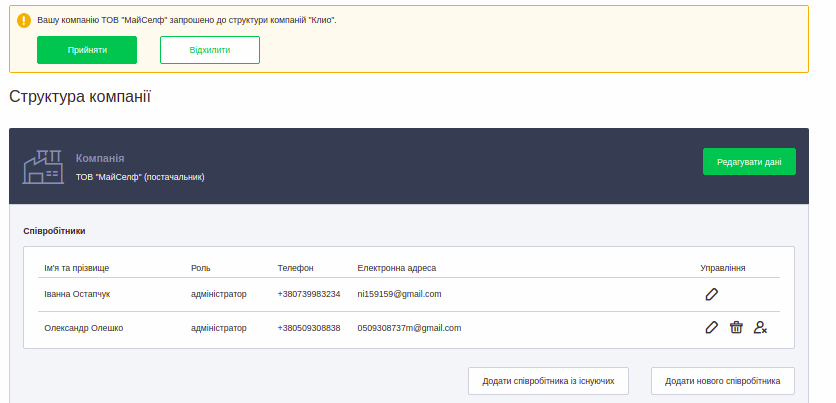Click Додати нового співробітника button

coord(722,381)
